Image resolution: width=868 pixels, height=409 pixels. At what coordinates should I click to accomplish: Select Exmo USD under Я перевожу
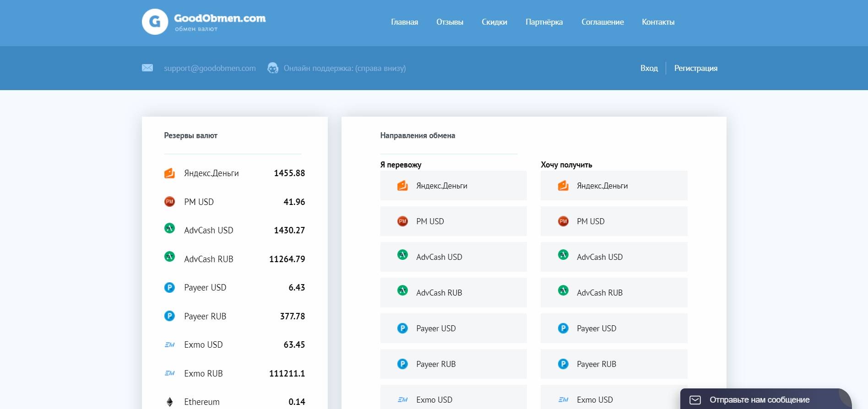pos(453,397)
